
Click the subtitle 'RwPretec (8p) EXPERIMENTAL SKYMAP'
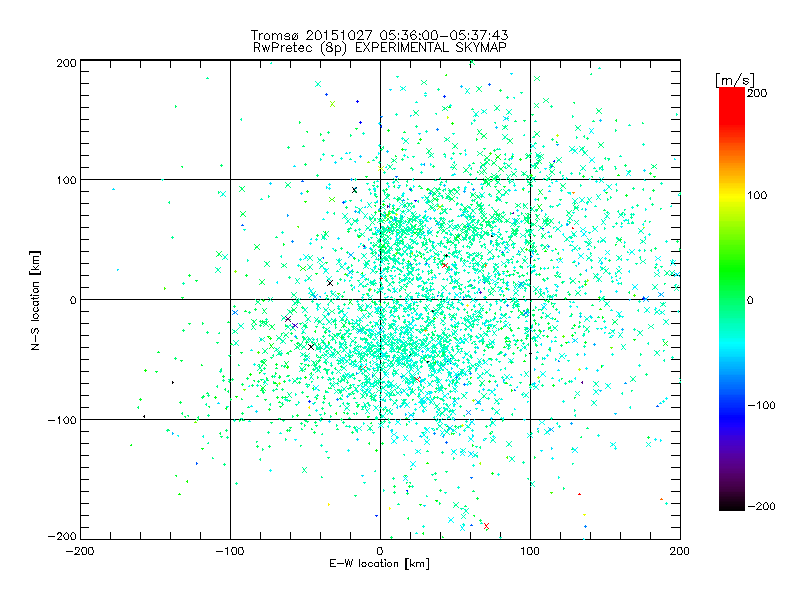[379, 47]
